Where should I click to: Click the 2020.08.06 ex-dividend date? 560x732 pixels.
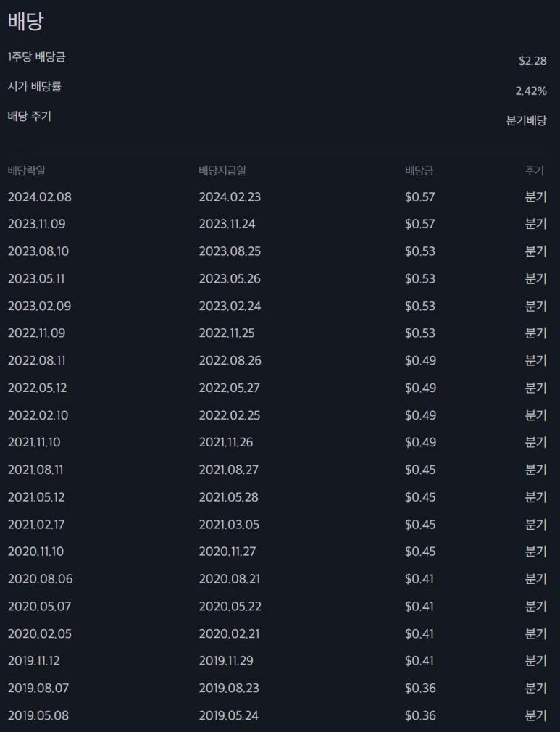point(40,579)
